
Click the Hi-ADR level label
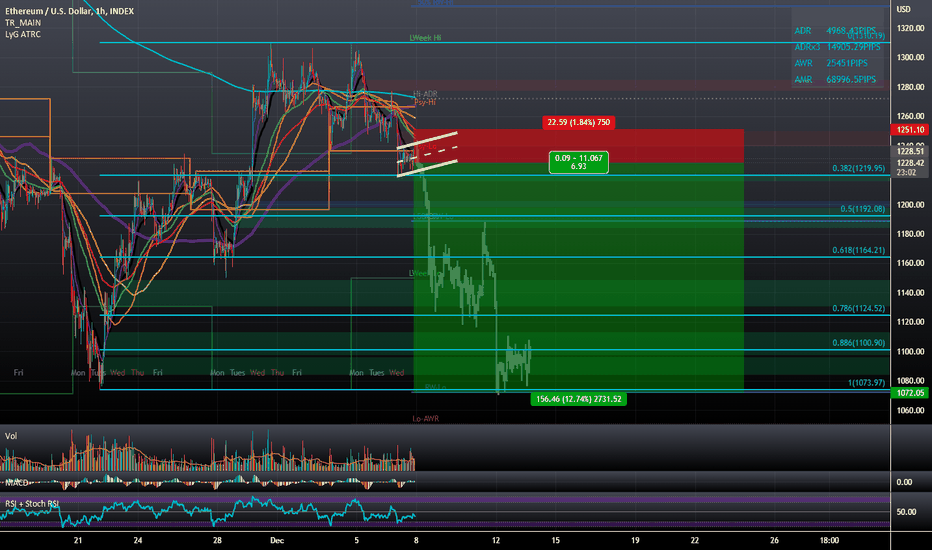tap(425, 94)
